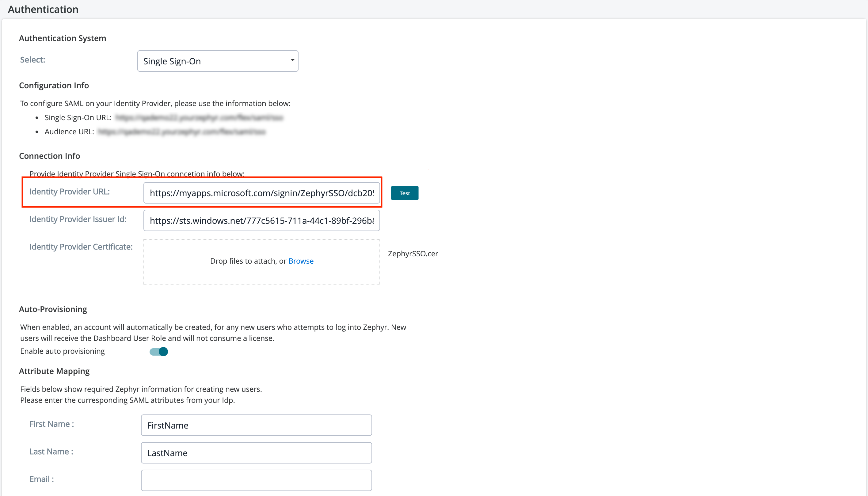Click the Test button
Image resolution: width=868 pixels, height=496 pixels.
pos(404,193)
